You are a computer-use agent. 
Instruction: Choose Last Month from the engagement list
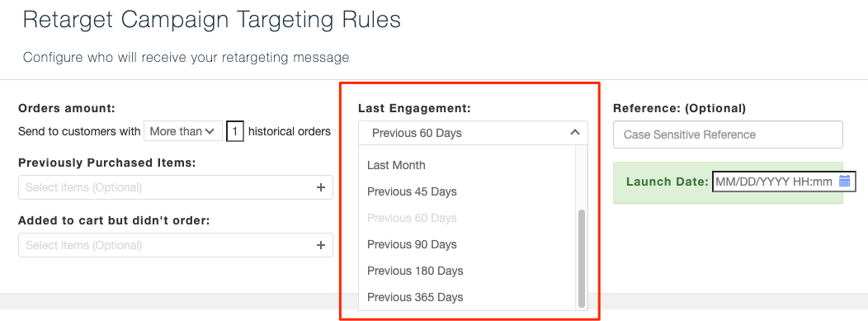(396, 165)
